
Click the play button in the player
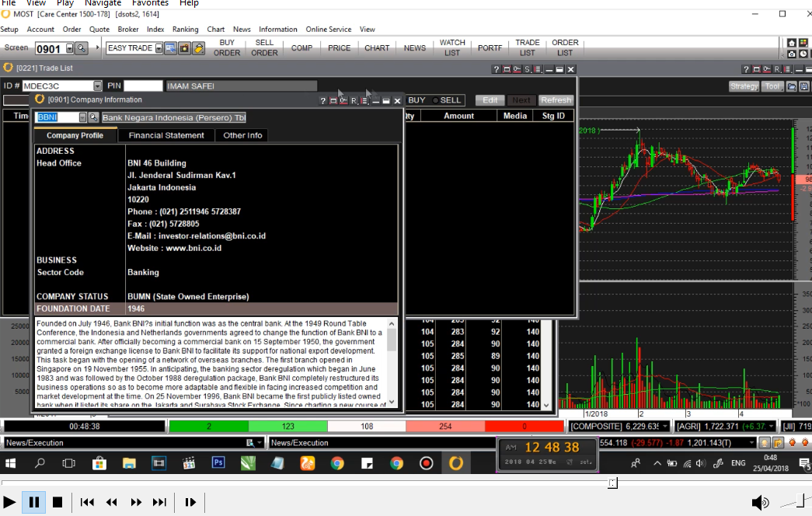[x=9, y=502]
